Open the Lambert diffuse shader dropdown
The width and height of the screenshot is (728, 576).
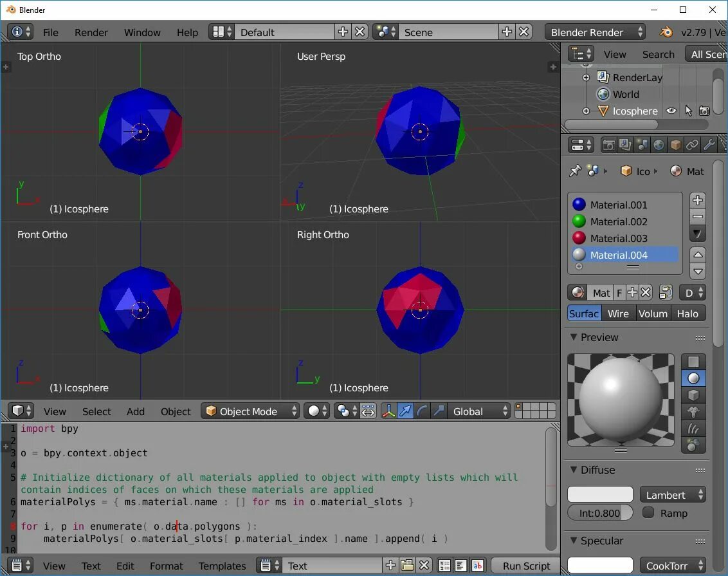tap(673, 495)
